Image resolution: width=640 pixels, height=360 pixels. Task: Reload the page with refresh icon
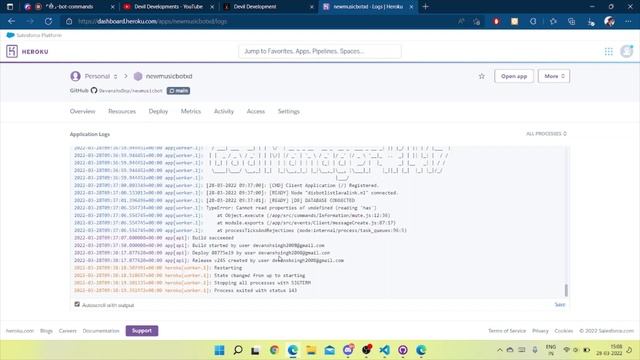pos(48,21)
